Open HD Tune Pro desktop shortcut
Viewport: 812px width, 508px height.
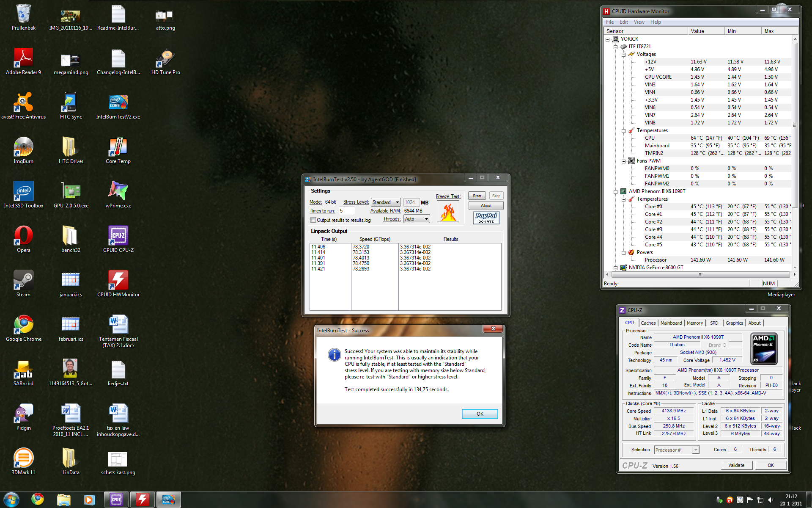(165, 61)
